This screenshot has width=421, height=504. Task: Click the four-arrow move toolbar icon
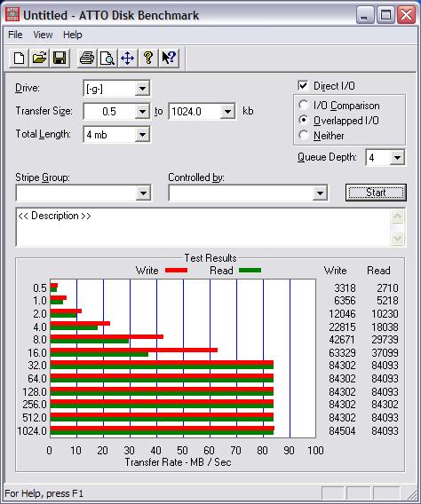[128, 59]
